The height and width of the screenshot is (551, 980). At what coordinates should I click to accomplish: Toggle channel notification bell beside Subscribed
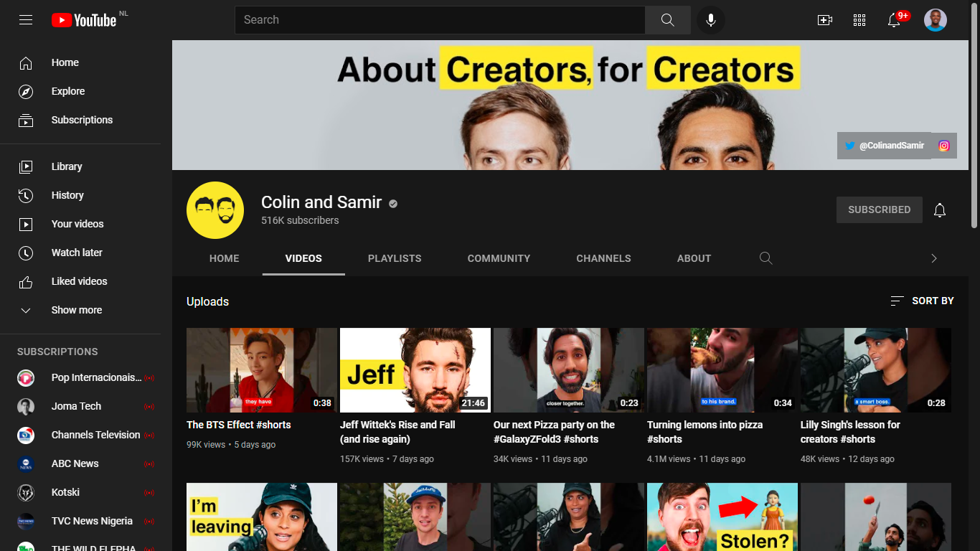pyautogui.click(x=940, y=210)
